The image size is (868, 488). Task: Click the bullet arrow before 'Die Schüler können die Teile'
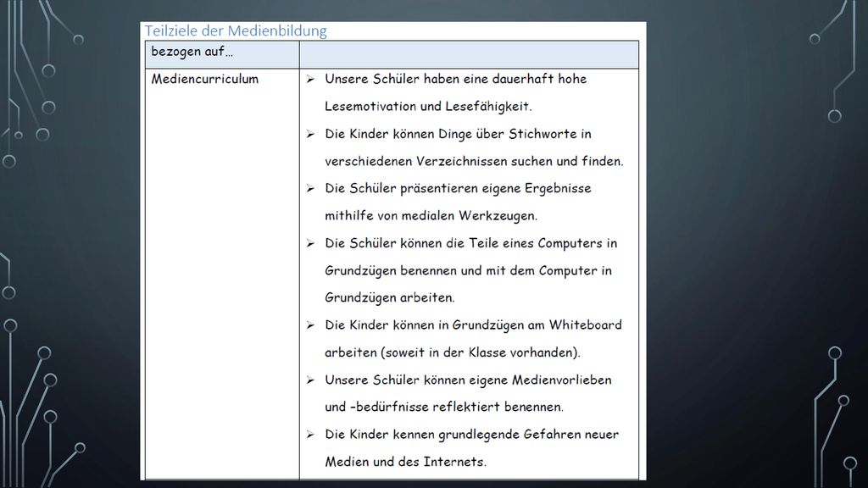click(310, 244)
